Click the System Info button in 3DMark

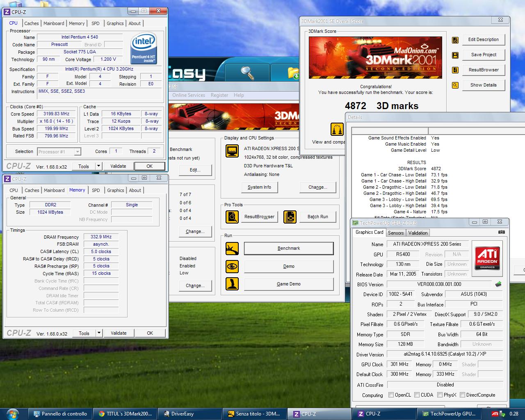259,187
